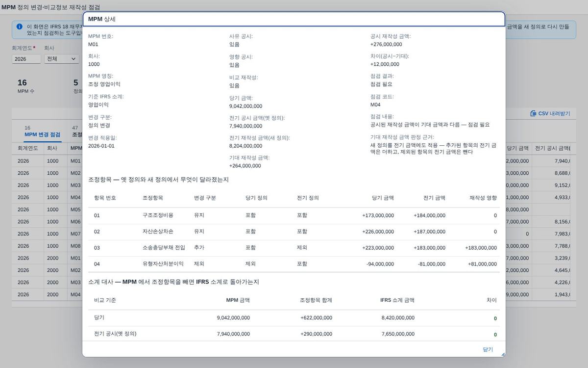The width and height of the screenshot is (588, 368).
Task: Click the 회계연도 column header in background table
Action: point(28,148)
